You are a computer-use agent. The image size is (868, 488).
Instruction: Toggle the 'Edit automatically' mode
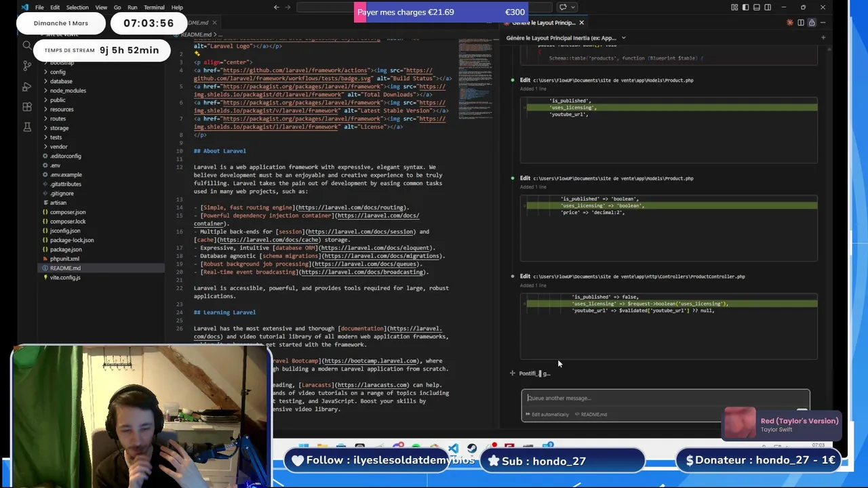[x=548, y=415]
